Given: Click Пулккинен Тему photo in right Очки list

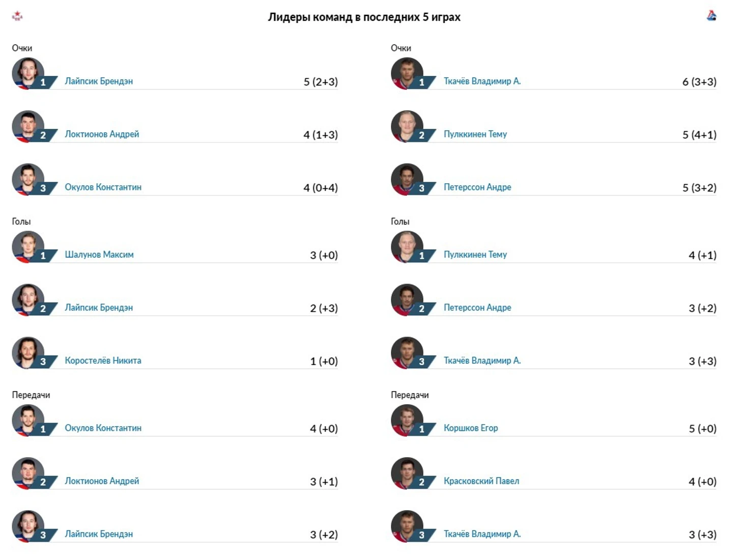Looking at the screenshot, I should pos(407,127).
